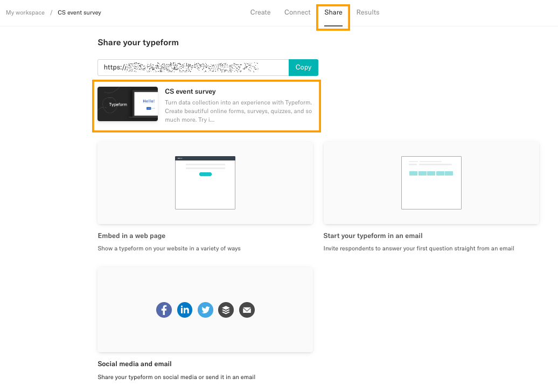Share the typeform via email envelope icon

[247, 310]
